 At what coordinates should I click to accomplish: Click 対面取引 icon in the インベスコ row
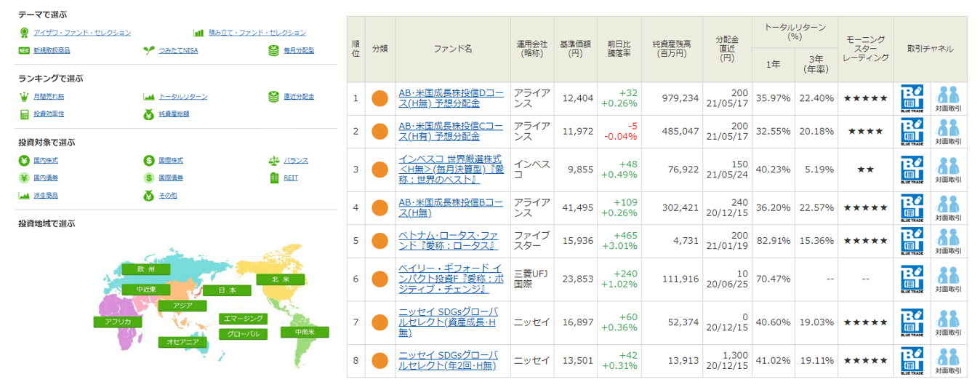pyautogui.click(x=948, y=170)
